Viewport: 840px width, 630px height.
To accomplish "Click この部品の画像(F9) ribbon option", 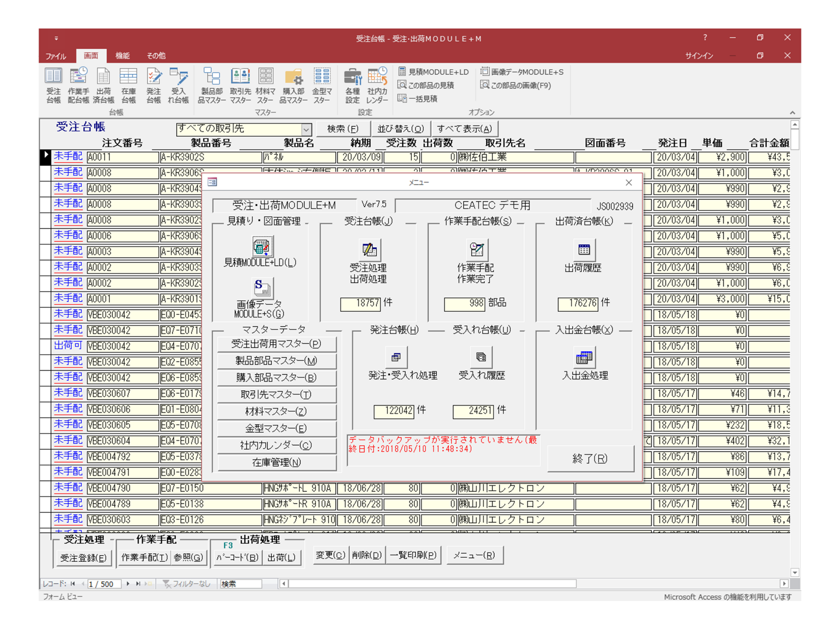I will pyautogui.click(x=516, y=85).
